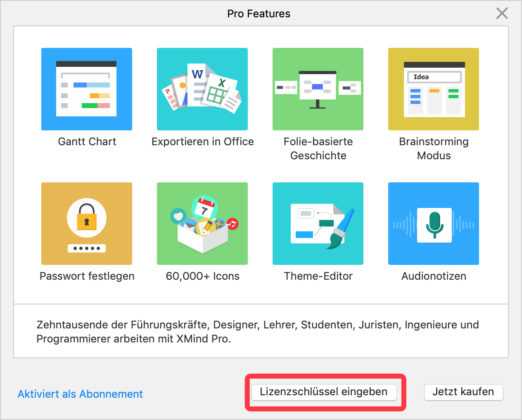522x420 pixels.
Task: Open the Exportieren in Office feature tile
Action: tap(202, 89)
